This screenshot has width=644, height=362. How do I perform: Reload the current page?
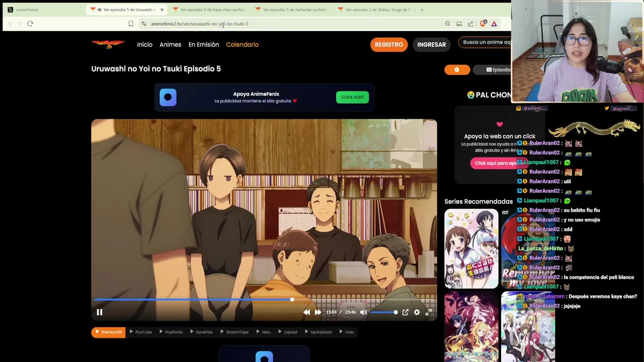30,24
